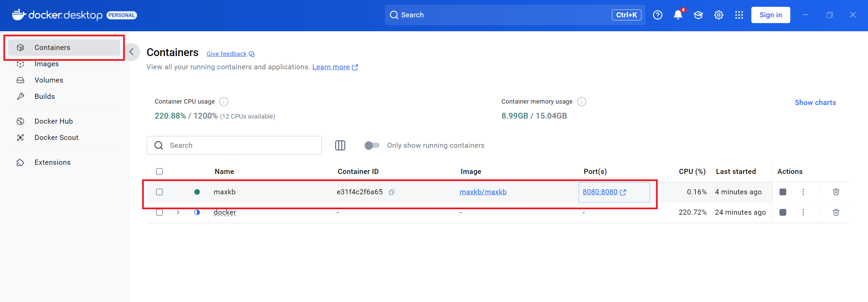Screen dimensions: 868x302
Task: Click the 0.16% CPU value
Action: click(x=697, y=192)
